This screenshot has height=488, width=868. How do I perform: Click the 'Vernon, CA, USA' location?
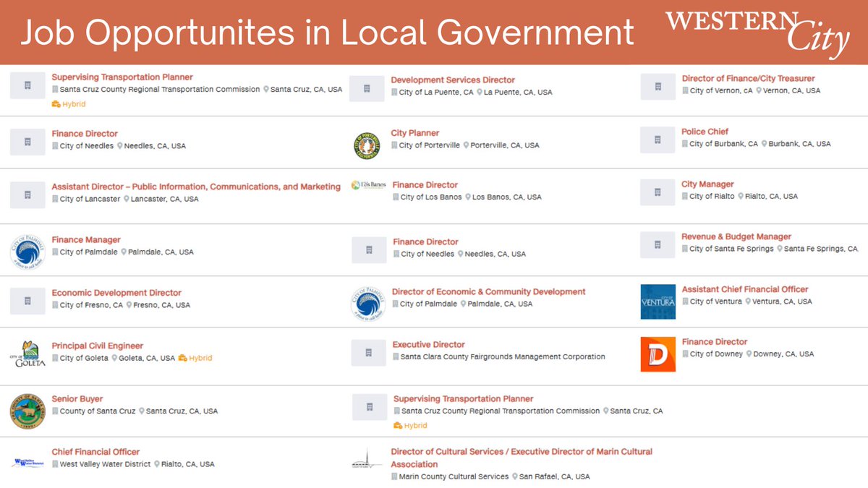792,91
